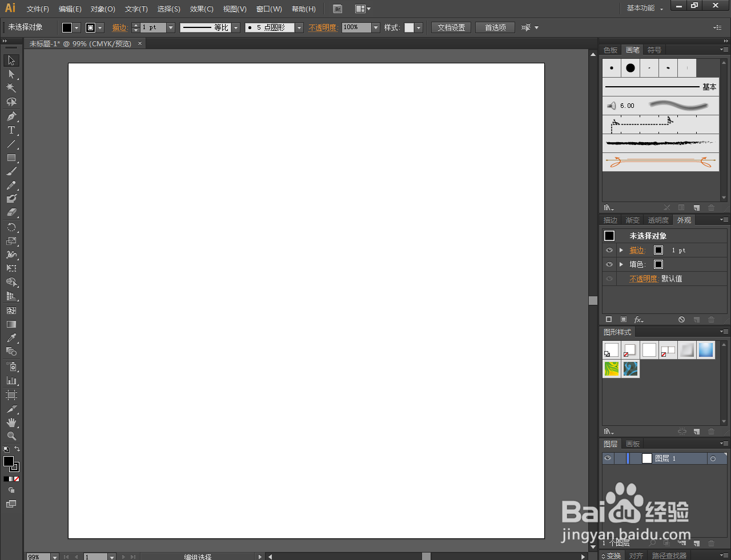731x560 pixels.
Task: Toggle visibility of 描边 appearance row
Action: click(x=609, y=250)
